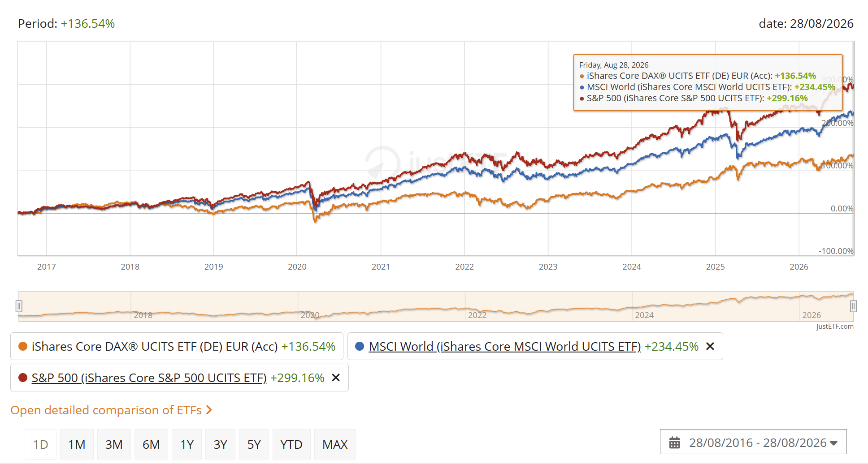The image size is (868, 464).
Task: Click the -100.00% y-axis label
Action: [x=836, y=251]
